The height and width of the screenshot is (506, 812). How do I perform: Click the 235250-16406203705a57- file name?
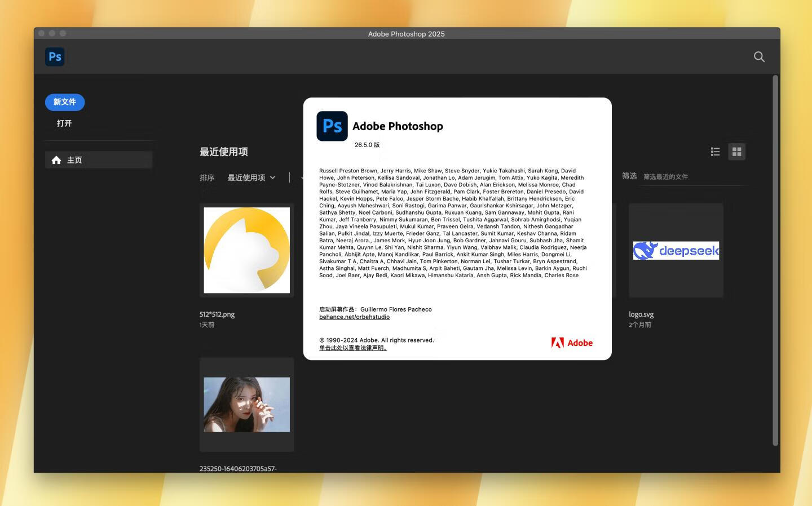tap(238, 469)
